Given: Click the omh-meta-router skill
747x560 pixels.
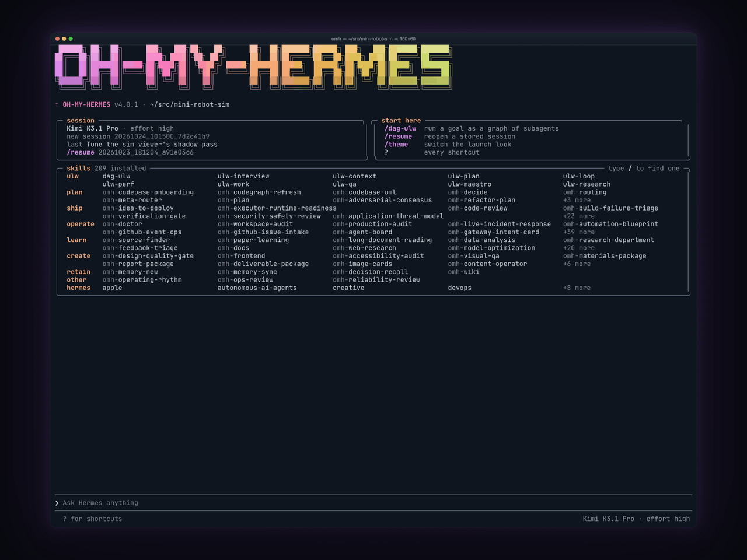Looking at the screenshot, I should point(132,200).
